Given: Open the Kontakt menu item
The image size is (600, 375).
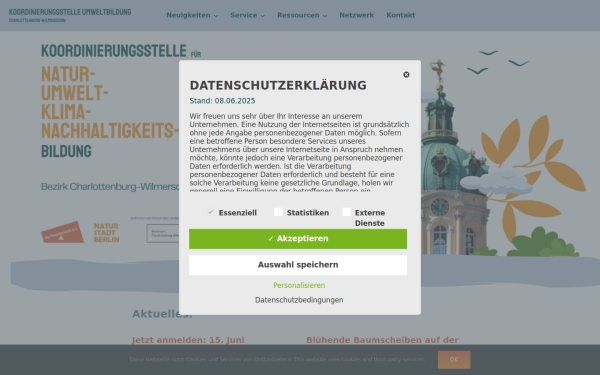Looking at the screenshot, I should tap(401, 15).
